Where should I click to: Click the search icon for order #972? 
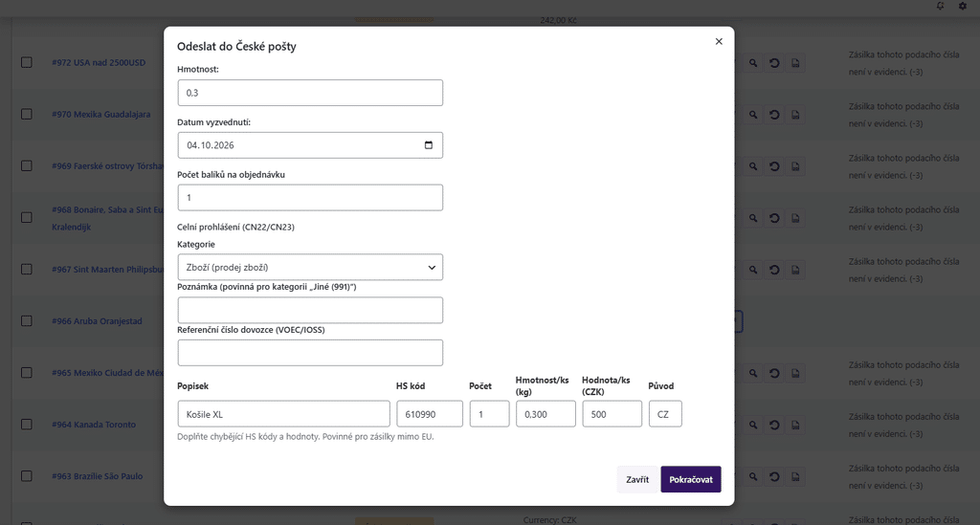[x=753, y=63]
